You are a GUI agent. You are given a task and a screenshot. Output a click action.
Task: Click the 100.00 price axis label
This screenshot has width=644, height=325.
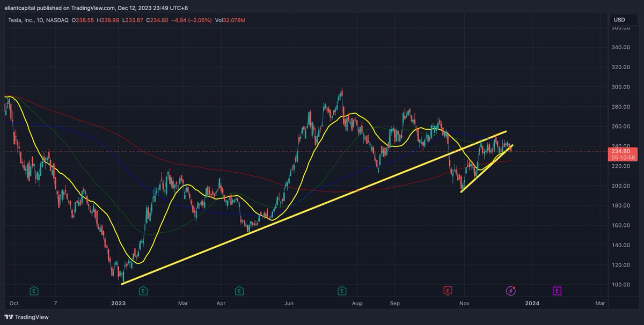[620, 285]
